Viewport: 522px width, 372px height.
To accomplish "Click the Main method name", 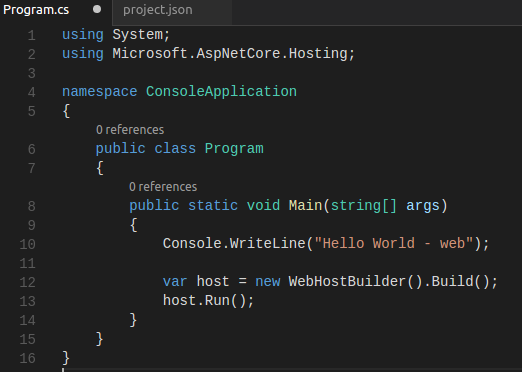I will point(305,205).
